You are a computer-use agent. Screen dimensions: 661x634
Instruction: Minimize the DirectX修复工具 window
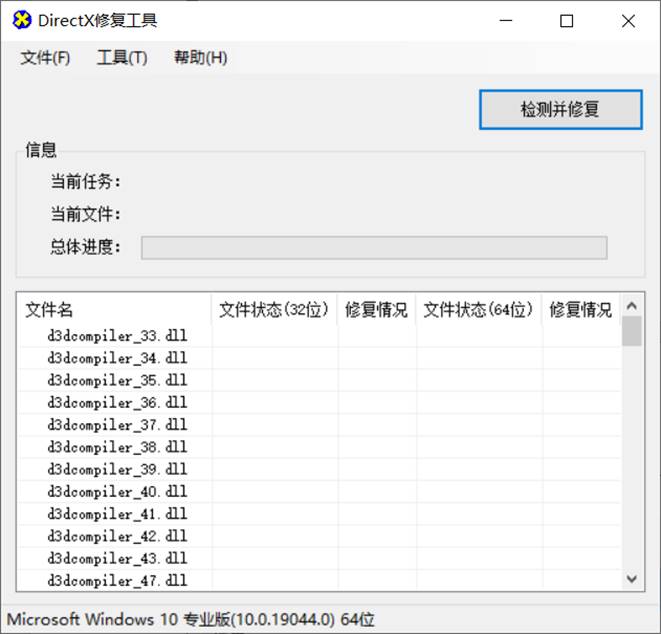click(506, 21)
